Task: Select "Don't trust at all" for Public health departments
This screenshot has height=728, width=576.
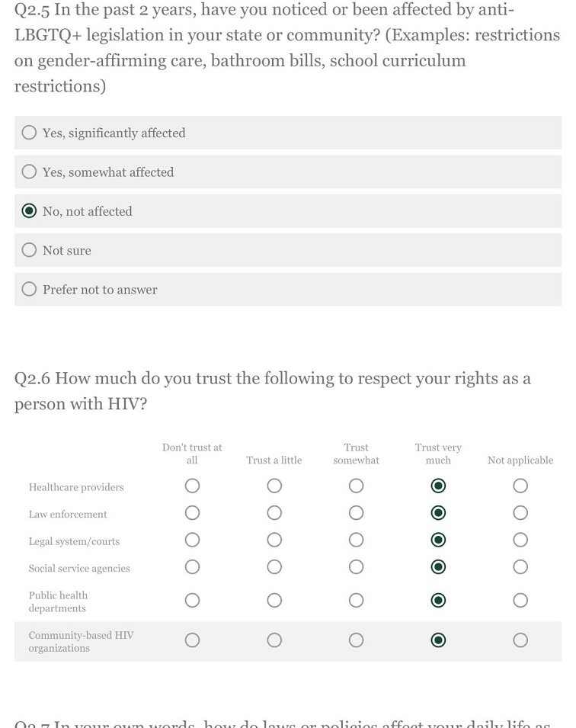Action: coord(192,600)
